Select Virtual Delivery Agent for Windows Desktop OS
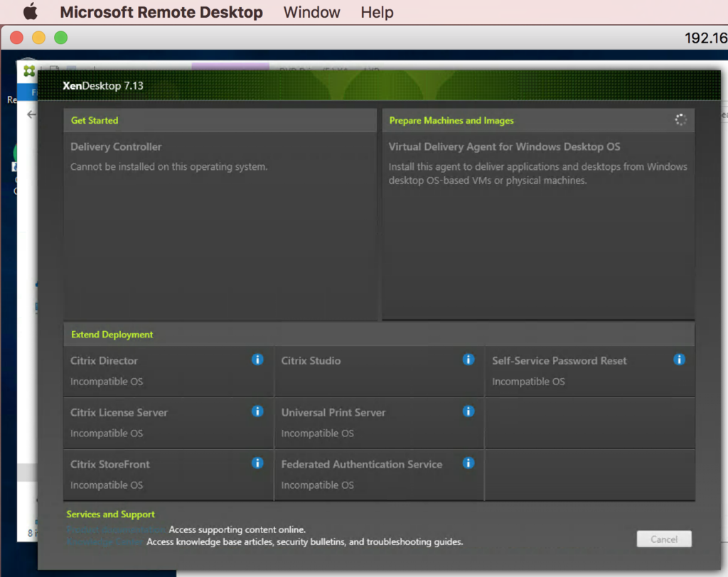Viewport: 728px width, 577px height. click(x=538, y=226)
